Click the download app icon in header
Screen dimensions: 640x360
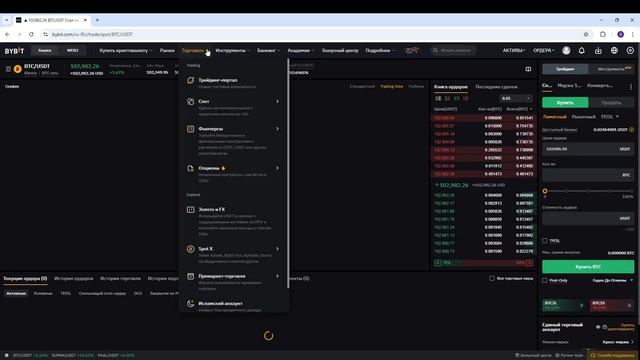pyautogui.click(x=598, y=51)
